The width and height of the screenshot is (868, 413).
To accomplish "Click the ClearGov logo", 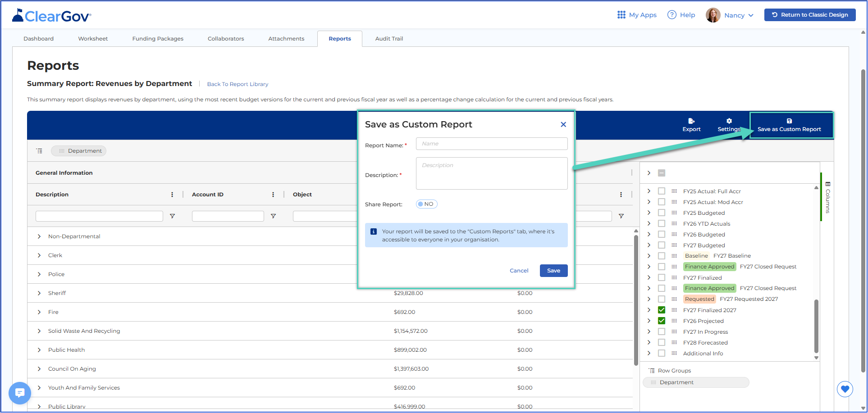I will click(52, 16).
